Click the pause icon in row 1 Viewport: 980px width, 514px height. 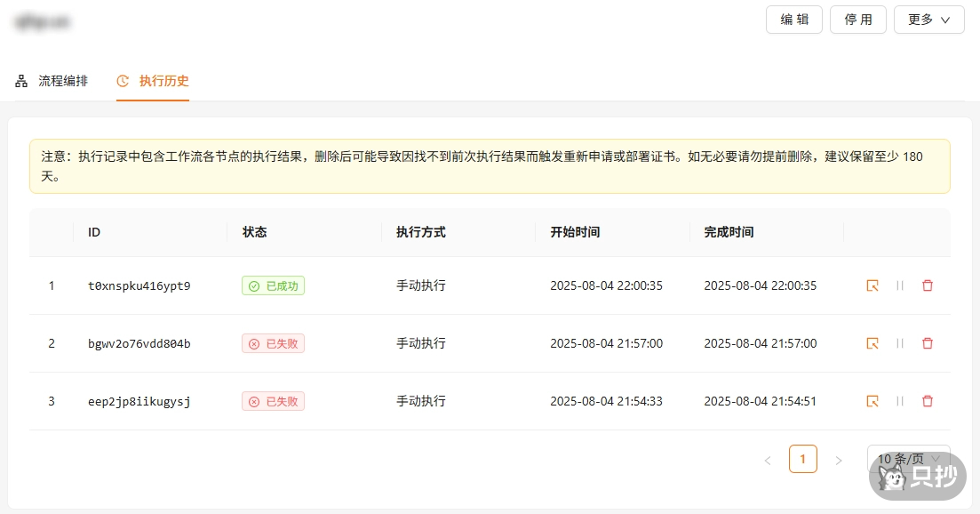[900, 285]
